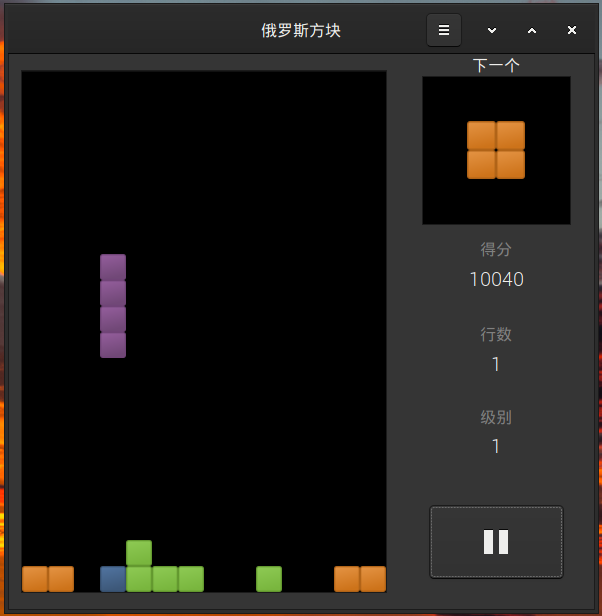Click the score value 10040
Screen dimensions: 602x616
coord(496,279)
